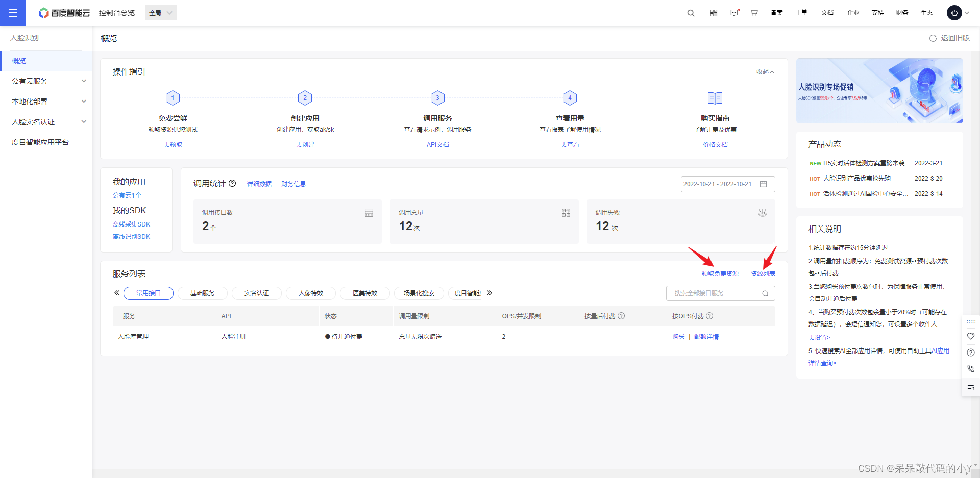Click the Baidu AI Cloud logo
The image size is (980, 478).
[x=64, y=13]
